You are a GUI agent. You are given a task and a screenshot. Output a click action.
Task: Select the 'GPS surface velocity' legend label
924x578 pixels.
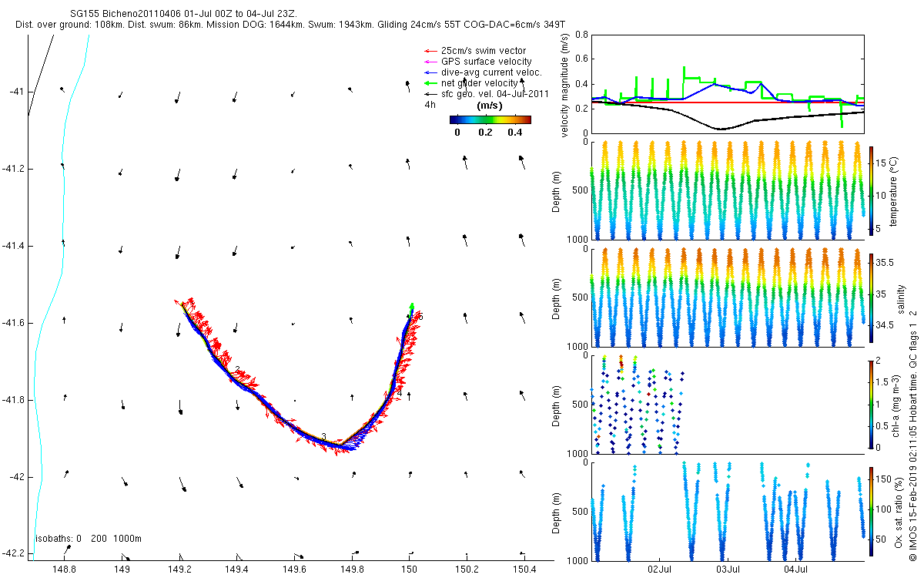(x=487, y=62)
